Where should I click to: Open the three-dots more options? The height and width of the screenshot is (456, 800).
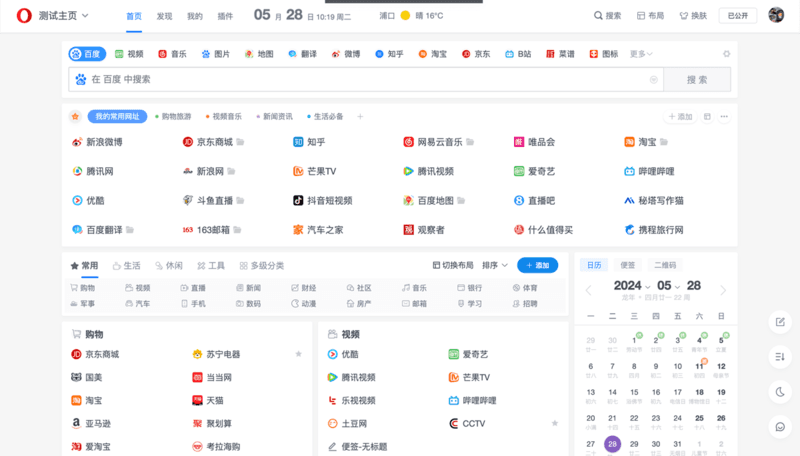(x=724, y=117)
